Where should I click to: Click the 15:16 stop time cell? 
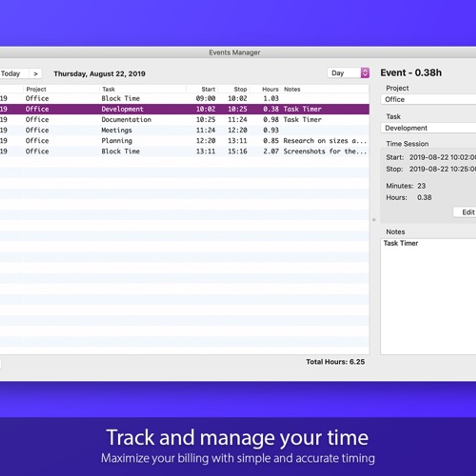coord(237,151)
